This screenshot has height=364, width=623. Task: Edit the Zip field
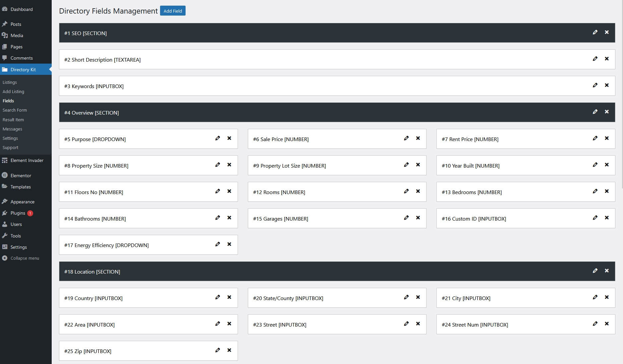[218, 350]
